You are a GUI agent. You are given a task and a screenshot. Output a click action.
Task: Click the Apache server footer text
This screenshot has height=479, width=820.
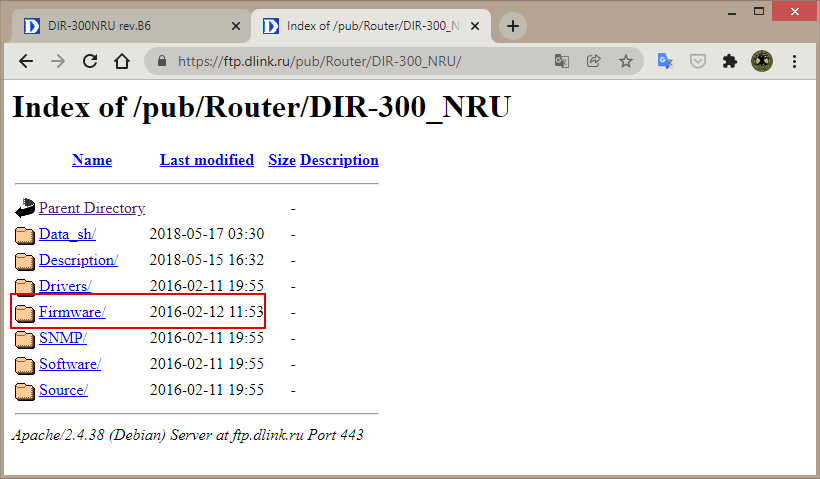[188, 435]
